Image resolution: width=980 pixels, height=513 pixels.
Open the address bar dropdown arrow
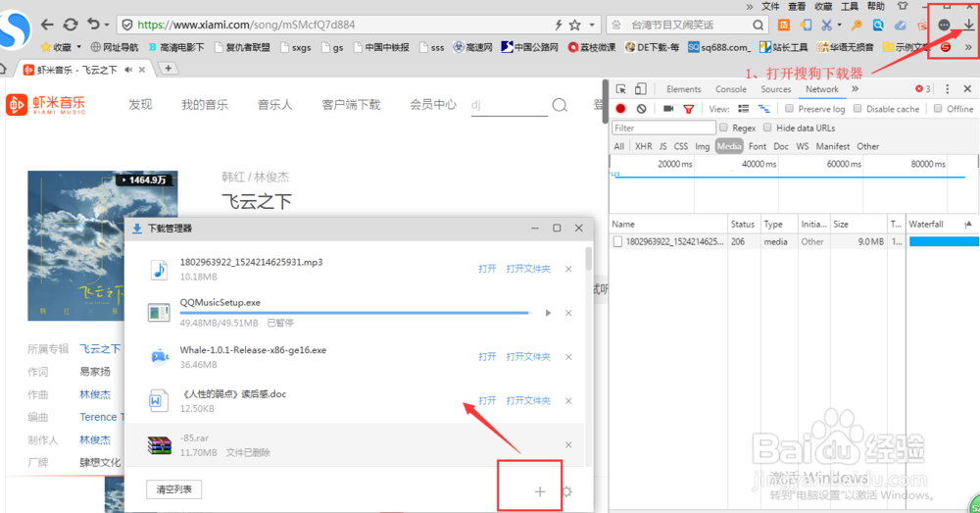[x=592, y=26]
